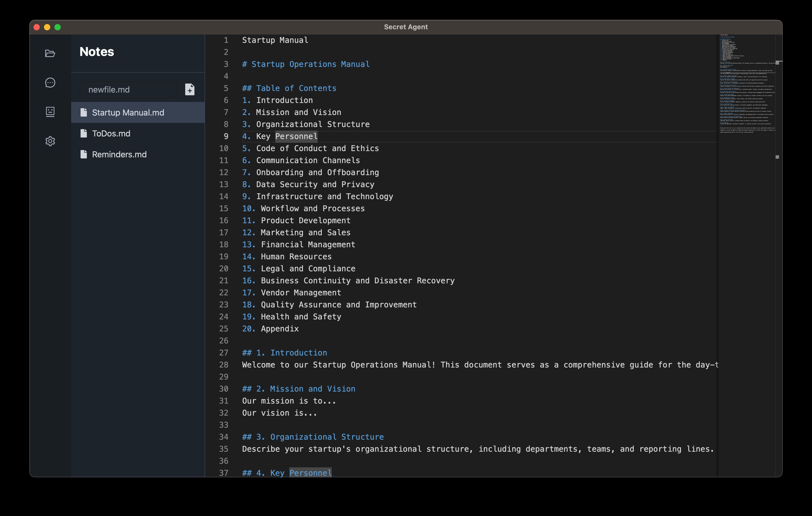Open the agent face panel icon

pyautogui.click(x=50, y=112)
